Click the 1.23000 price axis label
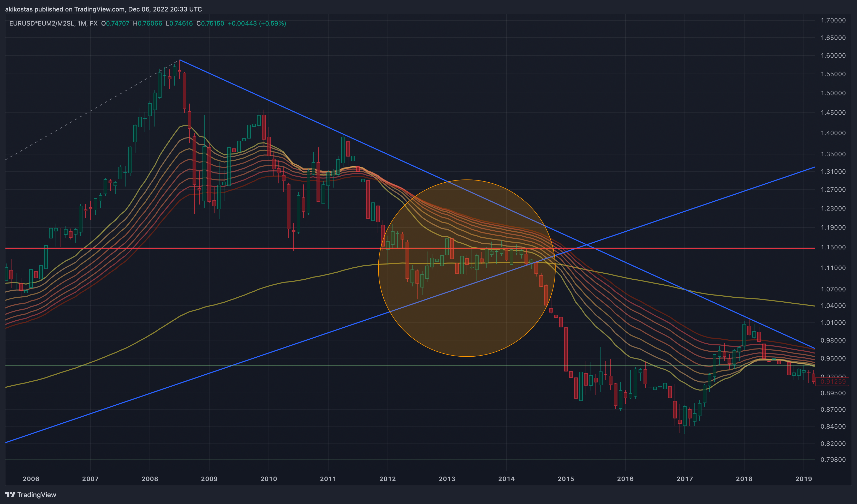This screenshot has height=504, width=857. [x=833, y=208]
